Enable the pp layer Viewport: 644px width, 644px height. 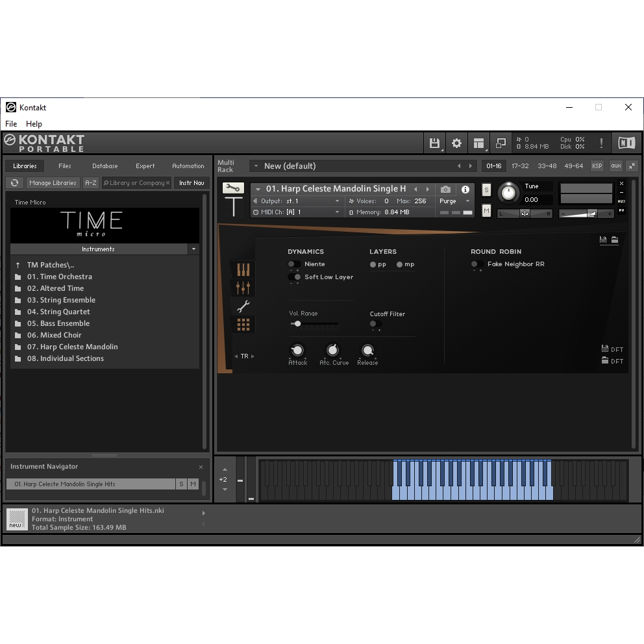click(x=373, y=264)
